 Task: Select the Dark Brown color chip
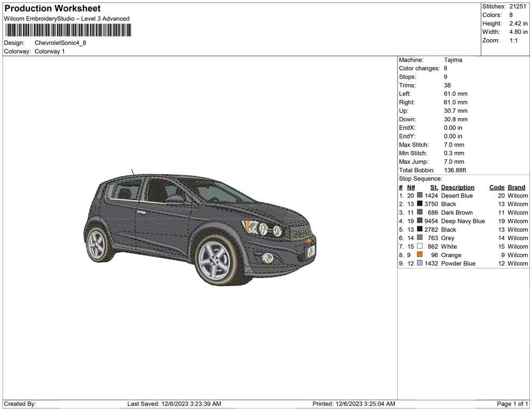(x=419, y=213)
